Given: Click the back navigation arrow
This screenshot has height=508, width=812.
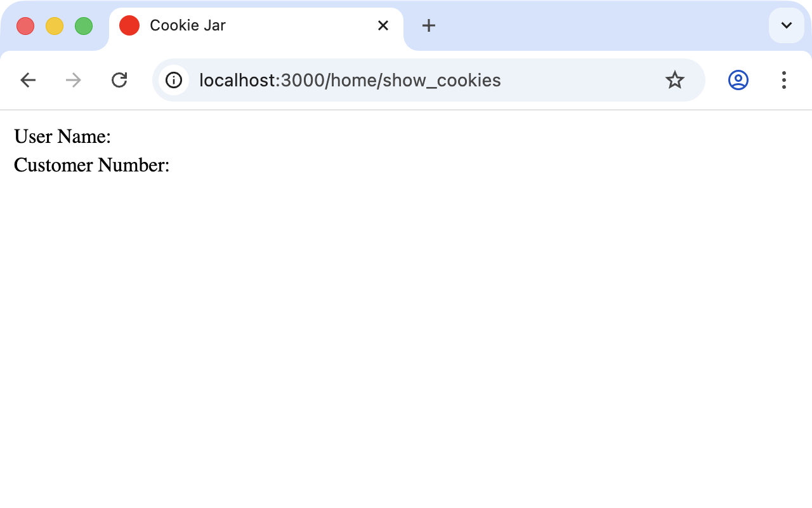Looking at the screenshot, I should click(x=27, y=80).
